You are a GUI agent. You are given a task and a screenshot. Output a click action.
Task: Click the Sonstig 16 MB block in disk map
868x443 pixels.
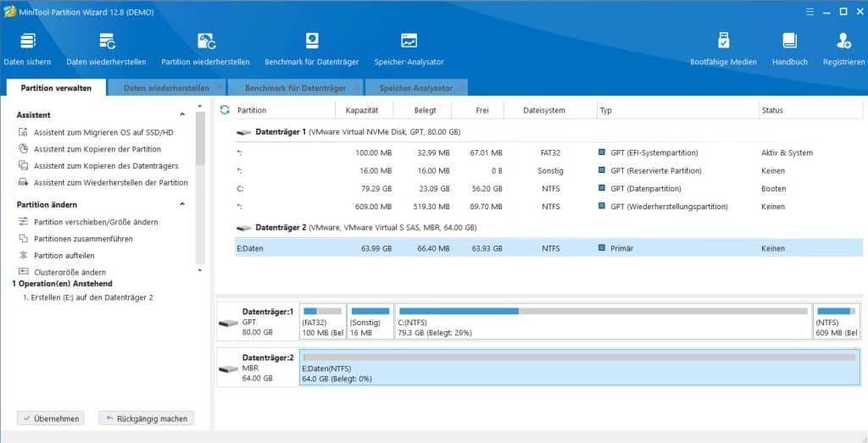(x=370, y=321)
